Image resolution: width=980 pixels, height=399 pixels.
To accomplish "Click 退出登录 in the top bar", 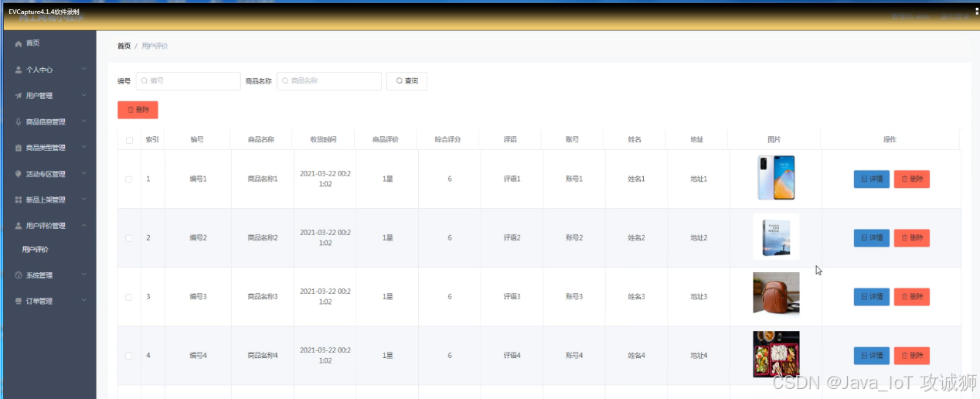I will pyautogui.click(x=955, y=16).
